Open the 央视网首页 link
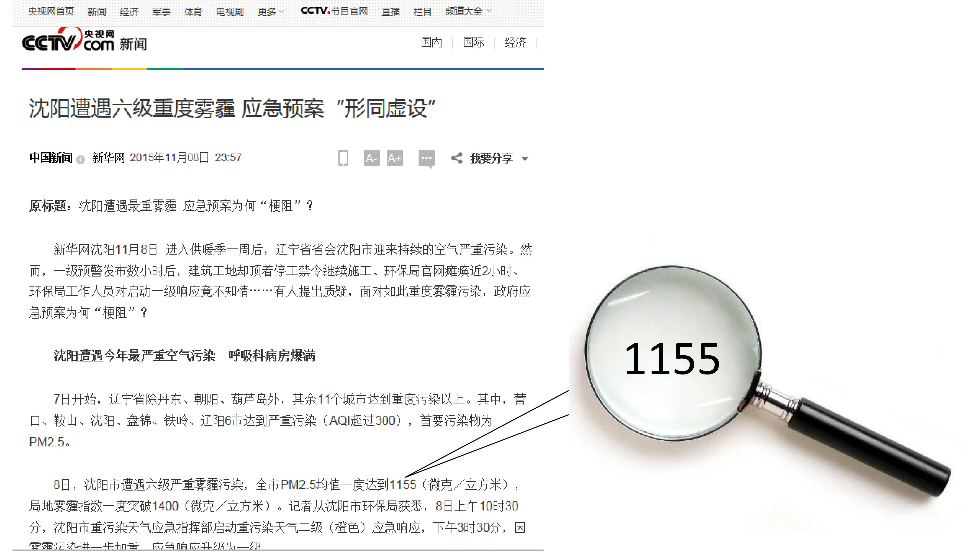The width and height of the screenshot is (980, 551). coord(51,11)
